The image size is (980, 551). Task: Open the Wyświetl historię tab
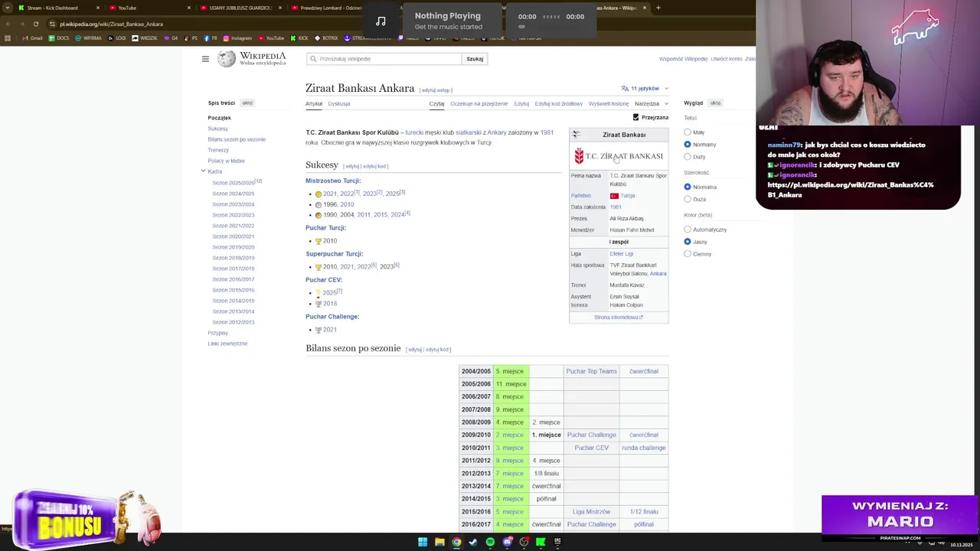pyautogui.click(x=609, y=103)
